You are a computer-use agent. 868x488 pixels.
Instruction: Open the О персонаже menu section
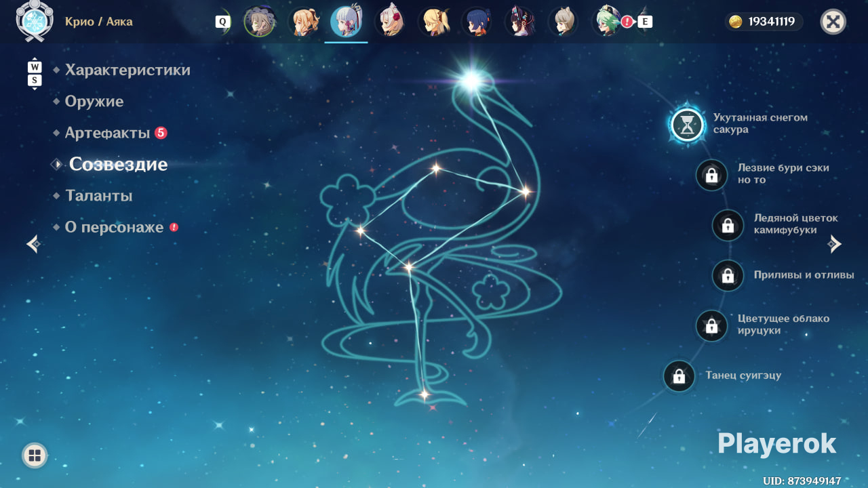[x=114, y=227]
